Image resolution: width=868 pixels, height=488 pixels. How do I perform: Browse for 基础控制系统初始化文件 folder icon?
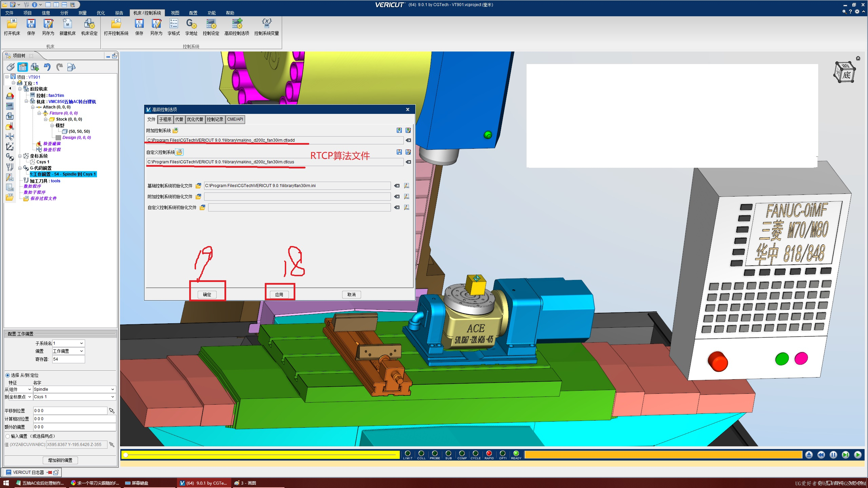[x=198, y=186]
